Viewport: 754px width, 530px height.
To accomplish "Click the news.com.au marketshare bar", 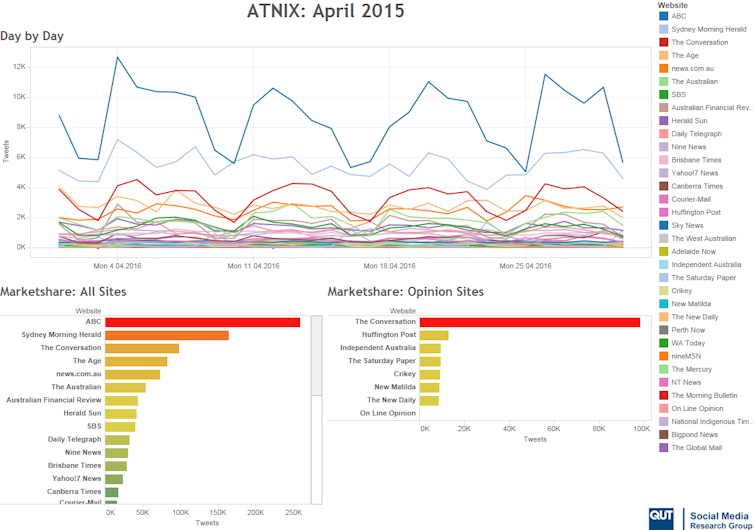I will click(133, 375).
